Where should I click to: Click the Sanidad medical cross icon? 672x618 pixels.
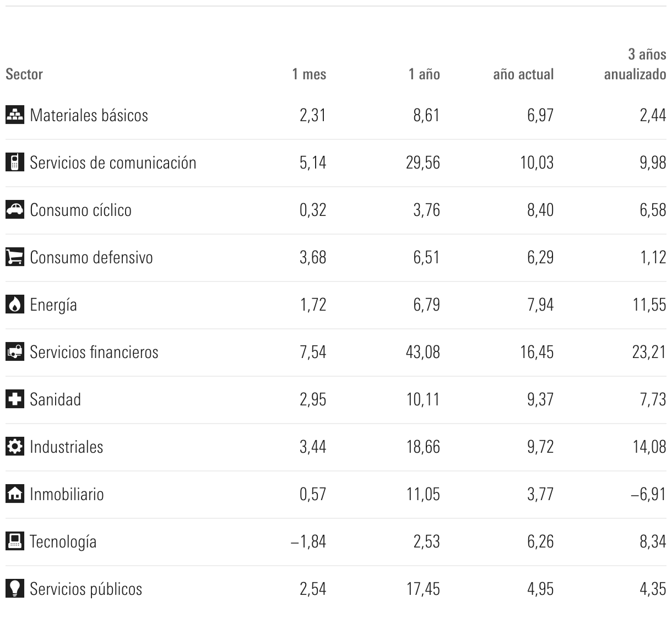coord(15,399)
